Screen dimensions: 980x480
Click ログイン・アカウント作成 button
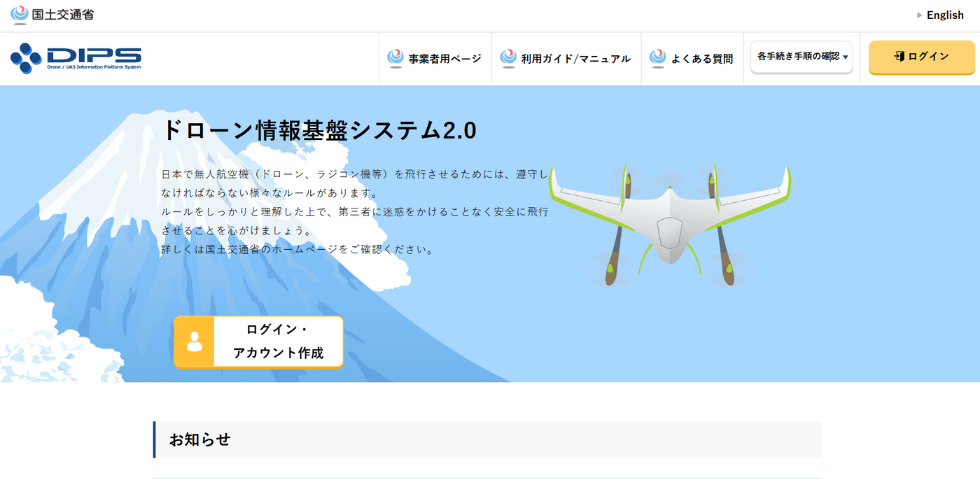pyautogui.click(x=259, y=341)
